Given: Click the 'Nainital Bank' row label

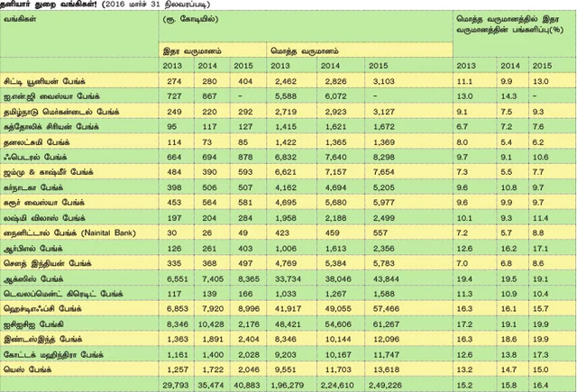Looking at the screenshot, I should [69, 233].
